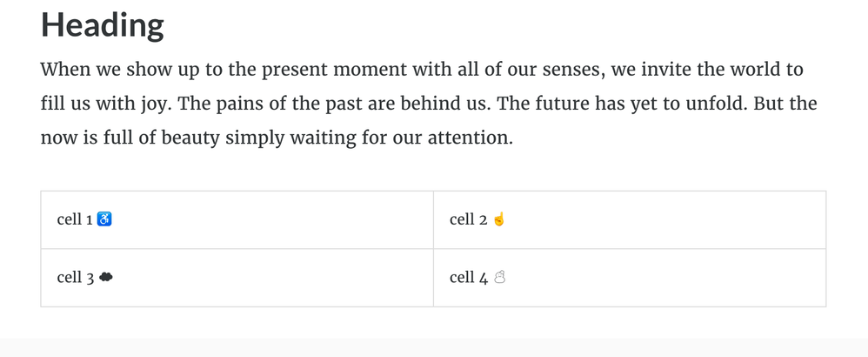Click the "cell 3" text in the table
The width and height of the screenshot is (868, 357).
point(76,278)
